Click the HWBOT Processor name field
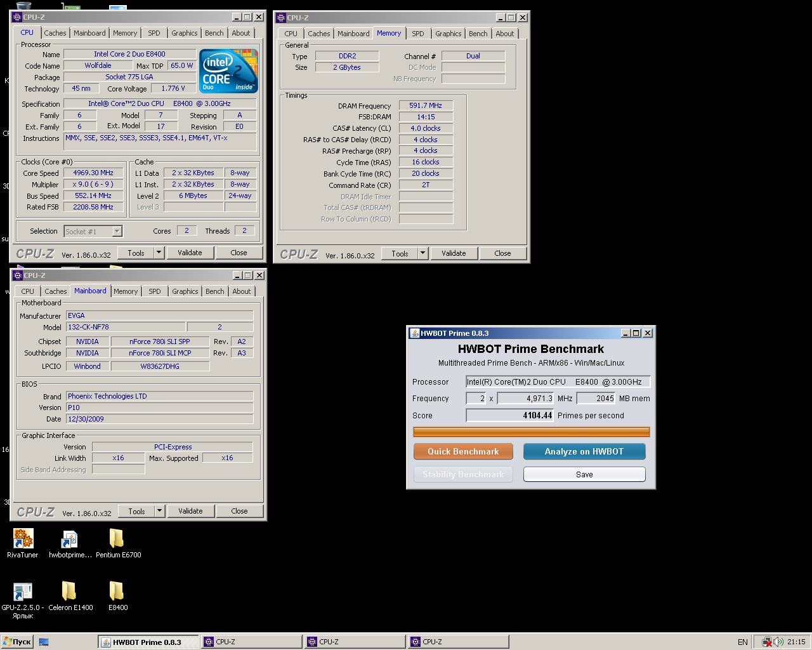Screen dimensions: 812x650 558,381
